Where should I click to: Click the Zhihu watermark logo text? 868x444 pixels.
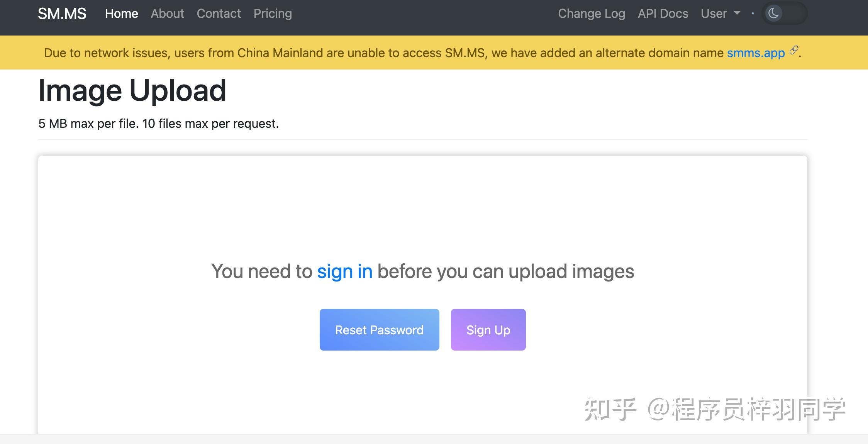tap(610, 409)
